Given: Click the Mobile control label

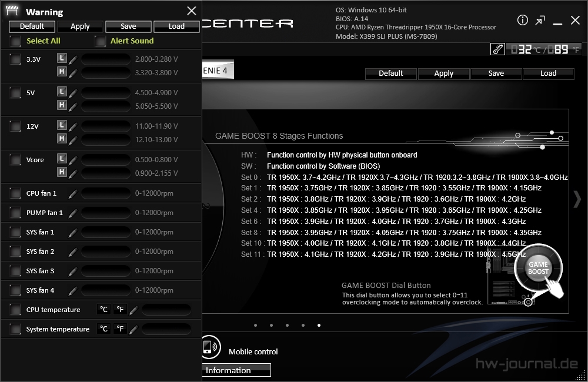Looking at the screenshot, I should tap(253, 351).
